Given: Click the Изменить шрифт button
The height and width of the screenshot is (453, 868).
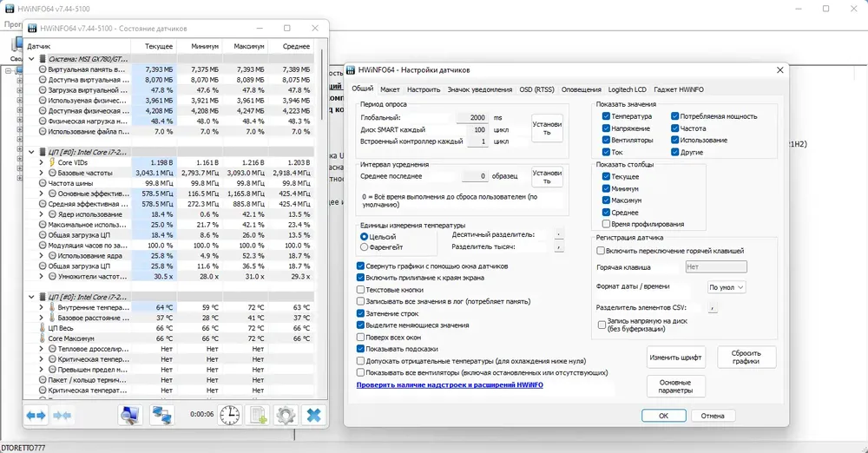Looking at the screenshot, I should [675, 358].
